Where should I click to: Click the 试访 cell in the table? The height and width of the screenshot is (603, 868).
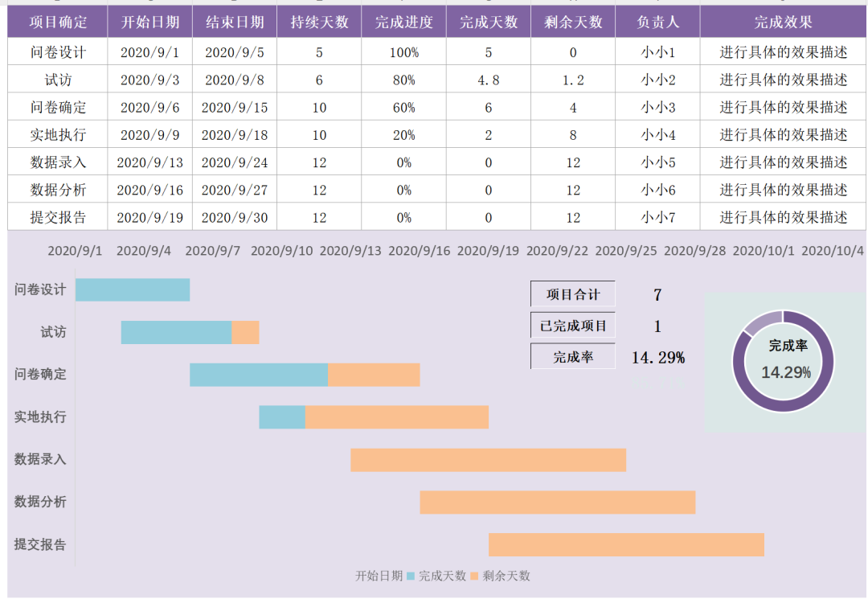(58, 80)
